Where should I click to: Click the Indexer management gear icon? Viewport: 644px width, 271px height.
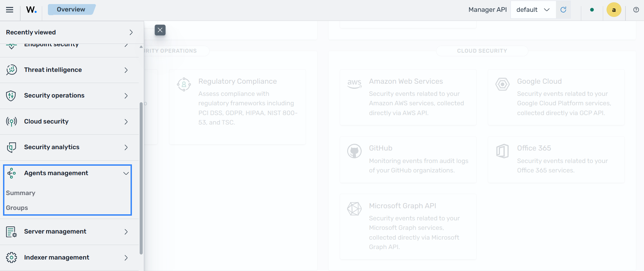click(x=11, y=258)
